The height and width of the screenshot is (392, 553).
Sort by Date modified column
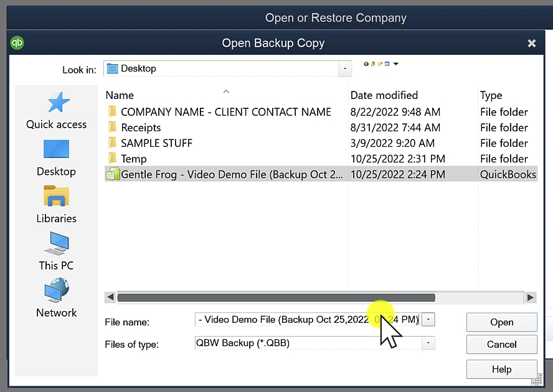pyautogui.click(x=384, y=95)
